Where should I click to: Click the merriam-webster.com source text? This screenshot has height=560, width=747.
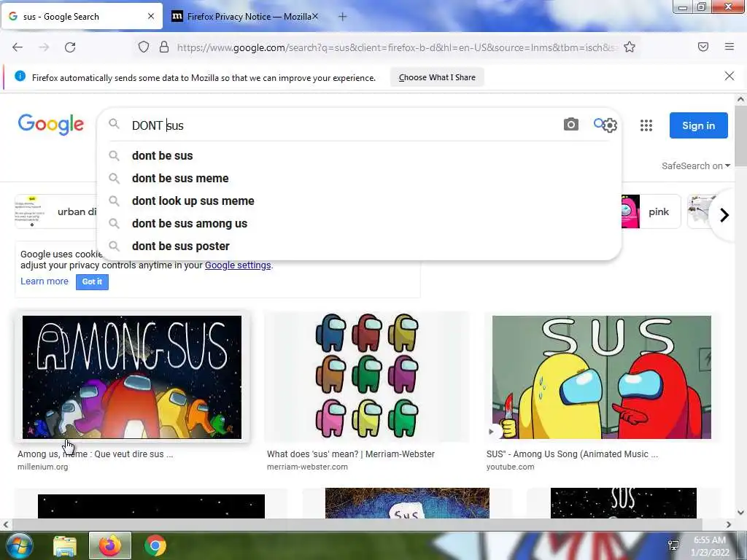tap(307, 467)
